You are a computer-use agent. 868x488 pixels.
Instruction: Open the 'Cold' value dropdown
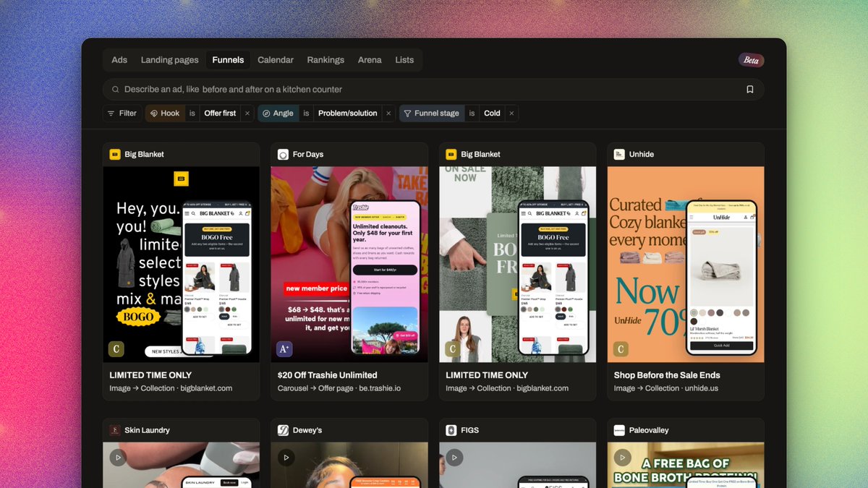click(492, 114)
